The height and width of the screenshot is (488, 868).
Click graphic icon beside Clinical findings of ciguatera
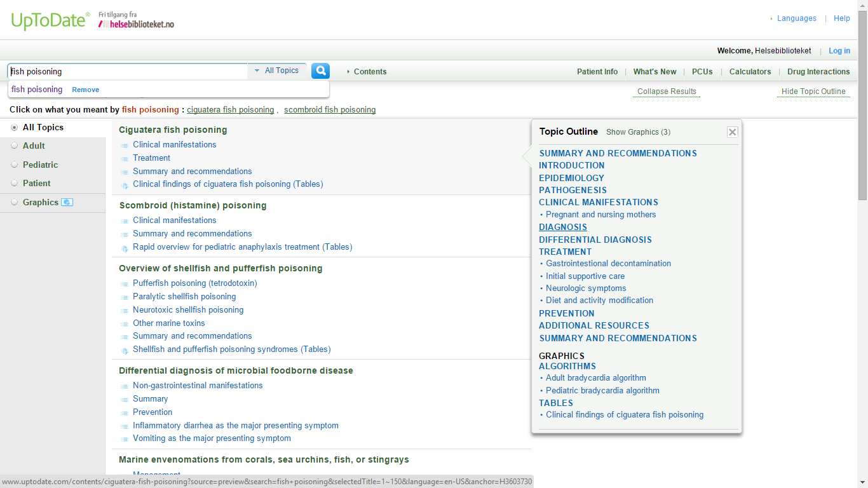[x=125, y=185]
